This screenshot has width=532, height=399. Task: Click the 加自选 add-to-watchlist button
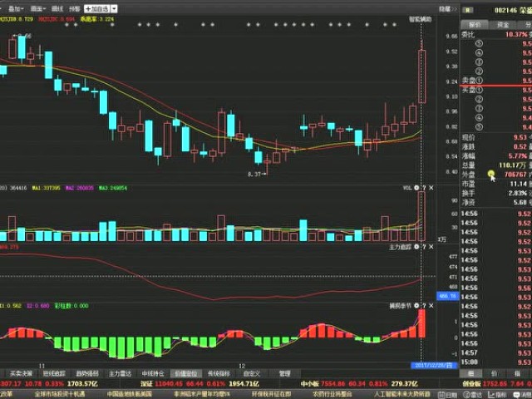[97, 9]
